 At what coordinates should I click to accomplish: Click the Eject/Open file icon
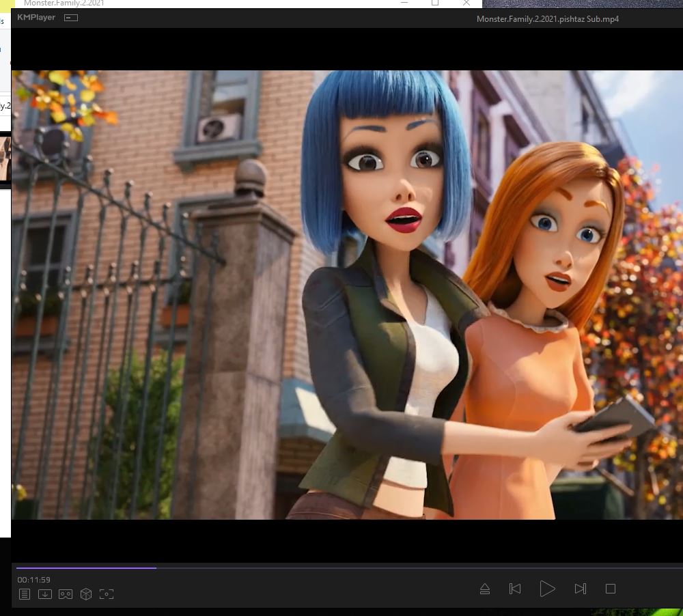point(485,589)
